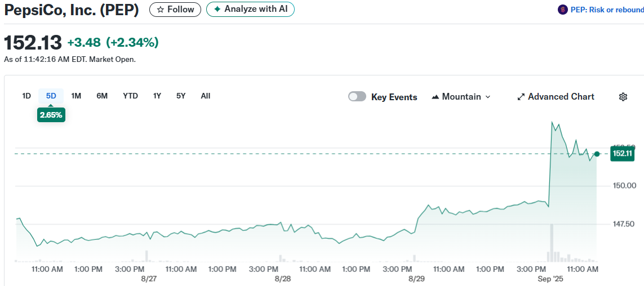The height and width of the screenshot is (286, 644).
Task: Select the YTD range tab
Action: (130, 96)
